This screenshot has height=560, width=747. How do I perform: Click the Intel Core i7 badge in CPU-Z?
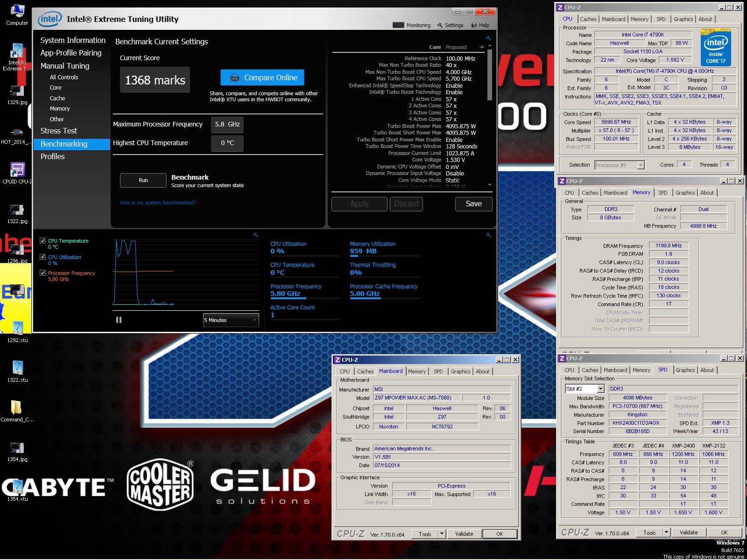point(715,47)
